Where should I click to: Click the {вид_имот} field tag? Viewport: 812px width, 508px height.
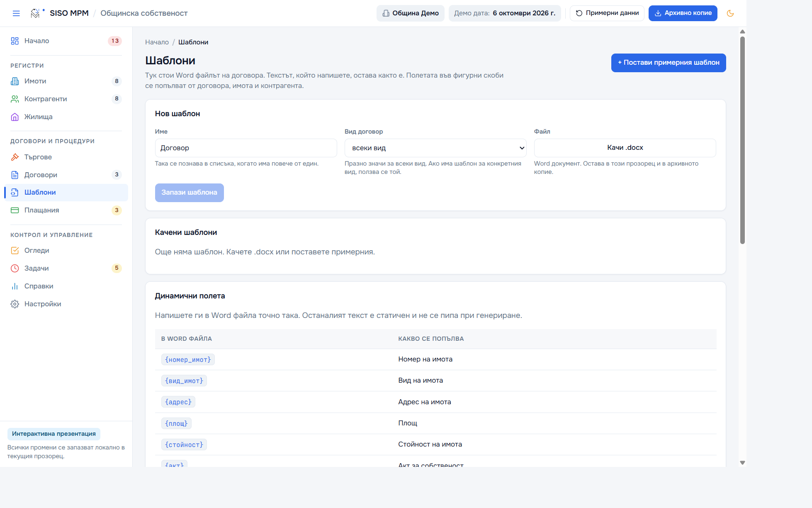click(x=184, y=381)
